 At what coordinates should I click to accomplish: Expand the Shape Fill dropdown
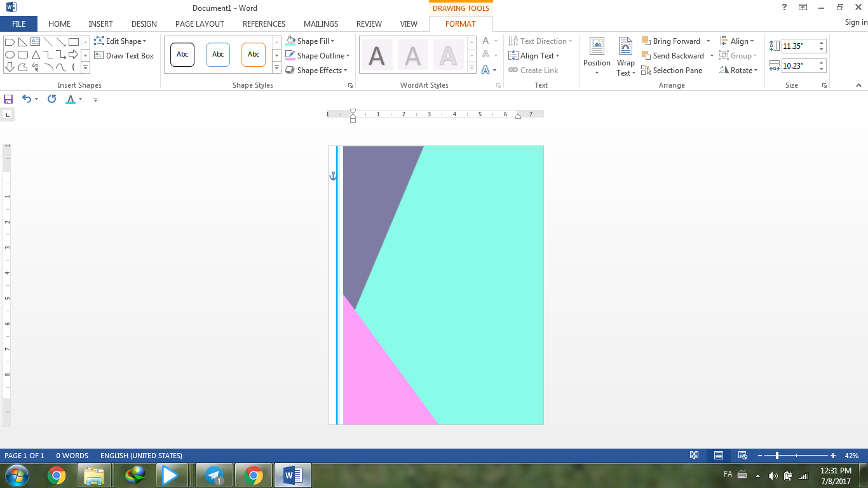(x=332, y=41)
